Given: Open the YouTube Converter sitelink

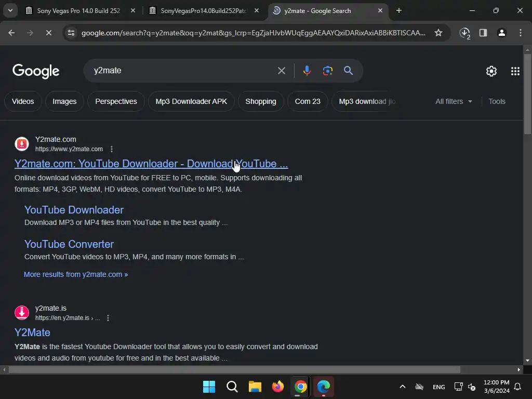Looking at the screenshot, I should [x=69, y=244].
